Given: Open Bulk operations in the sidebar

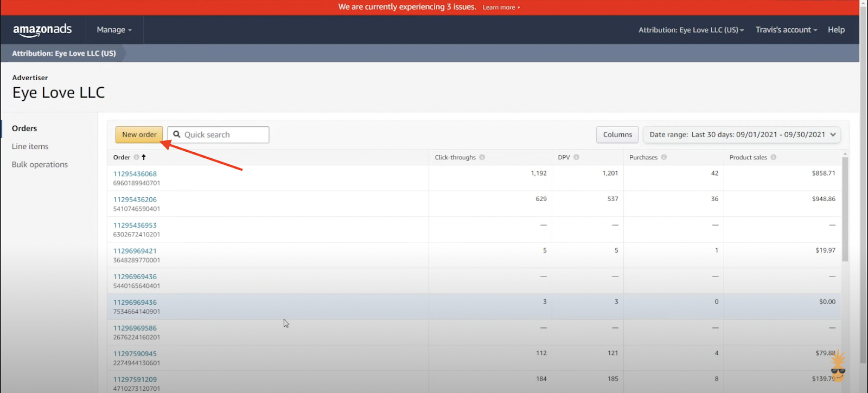Looking at the screenshot, I should click(x=40, y=164).
